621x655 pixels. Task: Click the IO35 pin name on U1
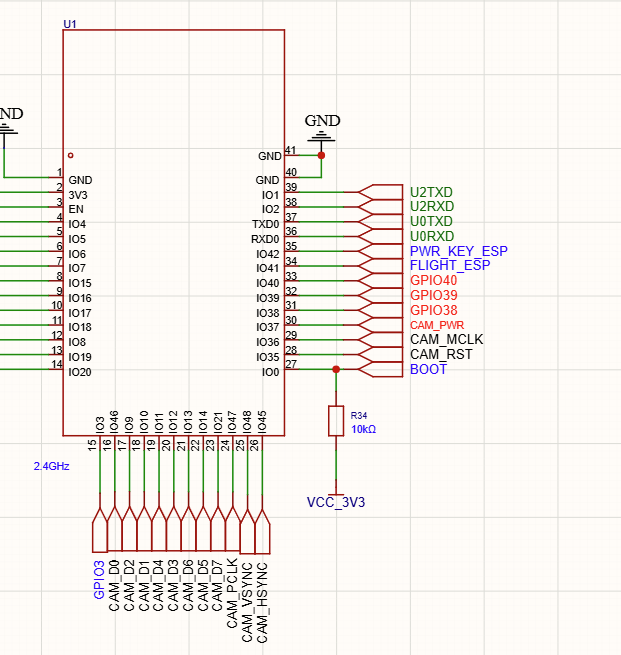(268, 357)
